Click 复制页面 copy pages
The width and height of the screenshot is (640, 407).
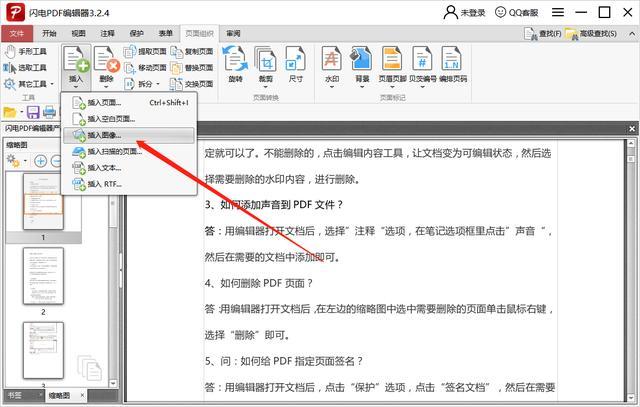pyautogui.click(x=192, y=51)
